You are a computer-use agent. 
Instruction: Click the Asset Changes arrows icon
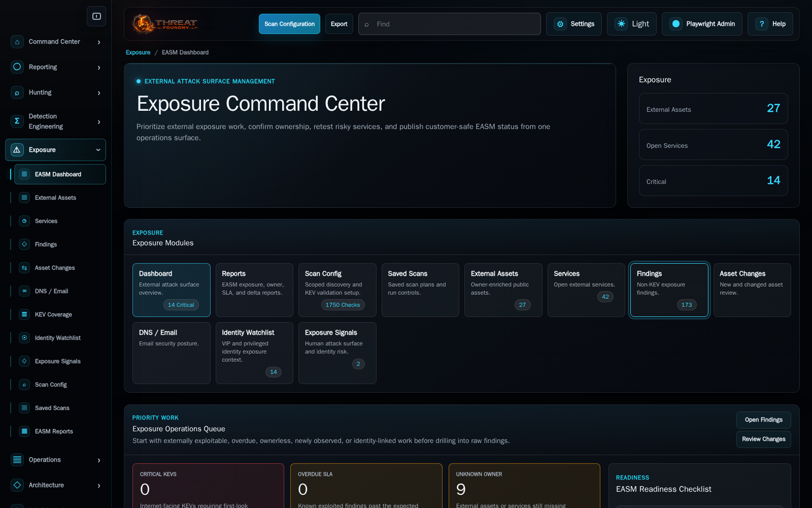[x=24, y=268]
